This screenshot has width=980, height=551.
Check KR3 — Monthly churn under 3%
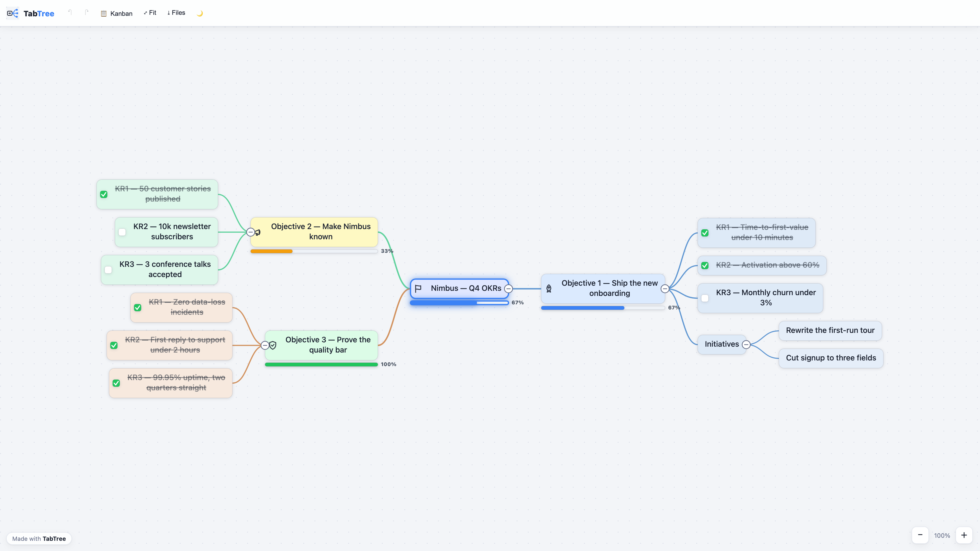pos(705,298)
